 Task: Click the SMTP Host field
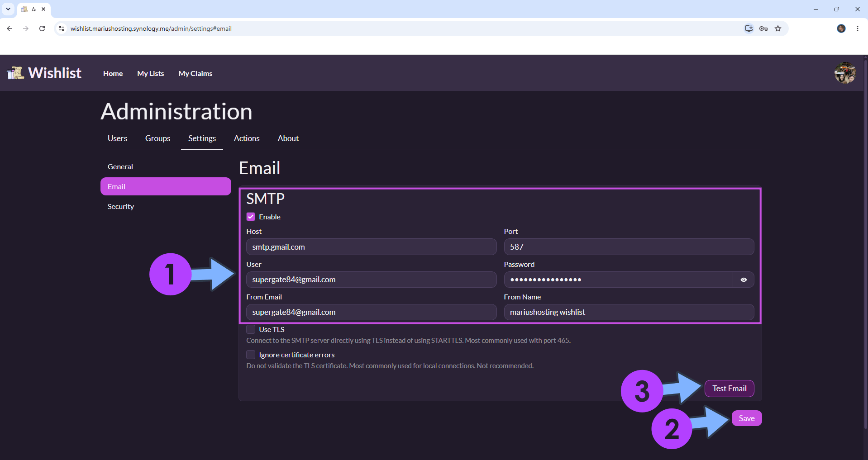pyautogui.click(x=371, y=247)
